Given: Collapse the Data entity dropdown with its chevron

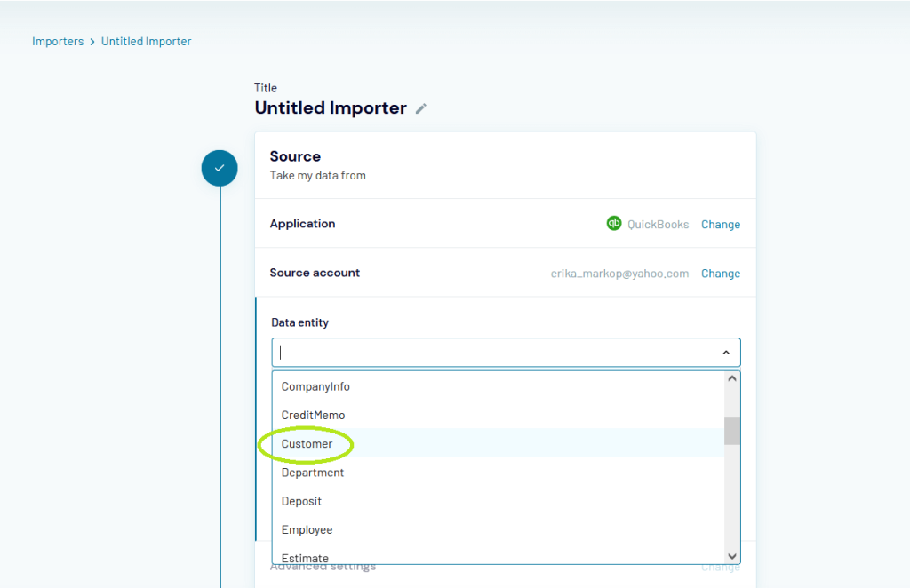Looking at the screenshot, I should (x=725, y=353).
